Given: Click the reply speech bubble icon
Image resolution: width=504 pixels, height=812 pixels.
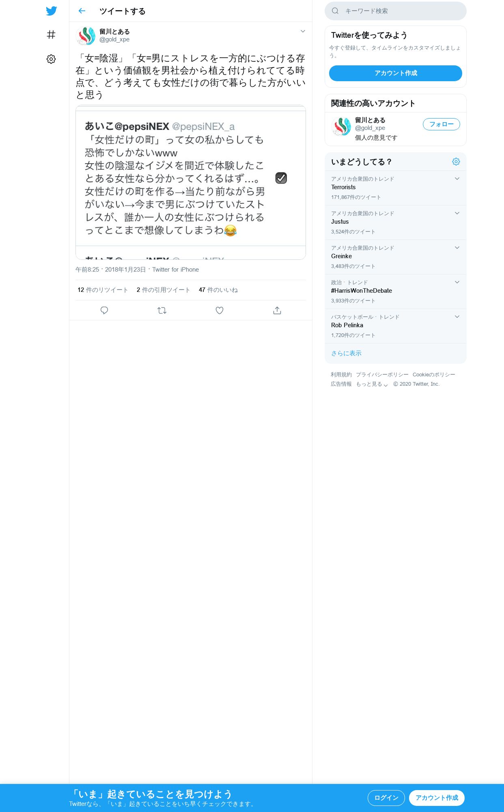Looking at the screenshot, I should (x=104, y=311).
